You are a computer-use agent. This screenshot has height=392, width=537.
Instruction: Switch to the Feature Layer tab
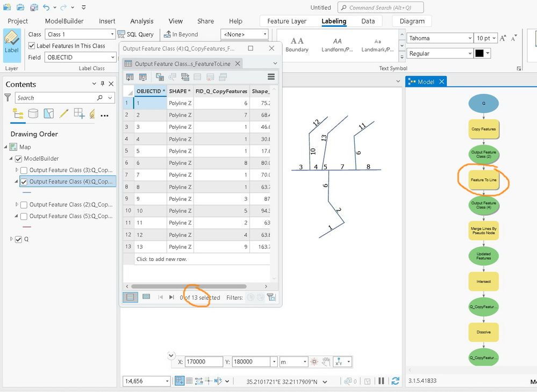(287, 21)
